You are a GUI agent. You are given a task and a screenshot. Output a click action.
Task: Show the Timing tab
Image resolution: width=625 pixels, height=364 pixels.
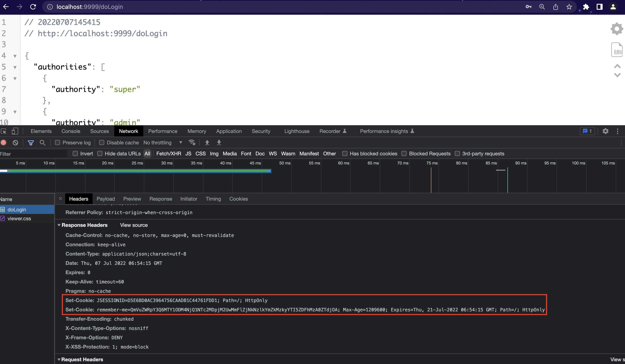pyautogui.click(x=213, y=199)
